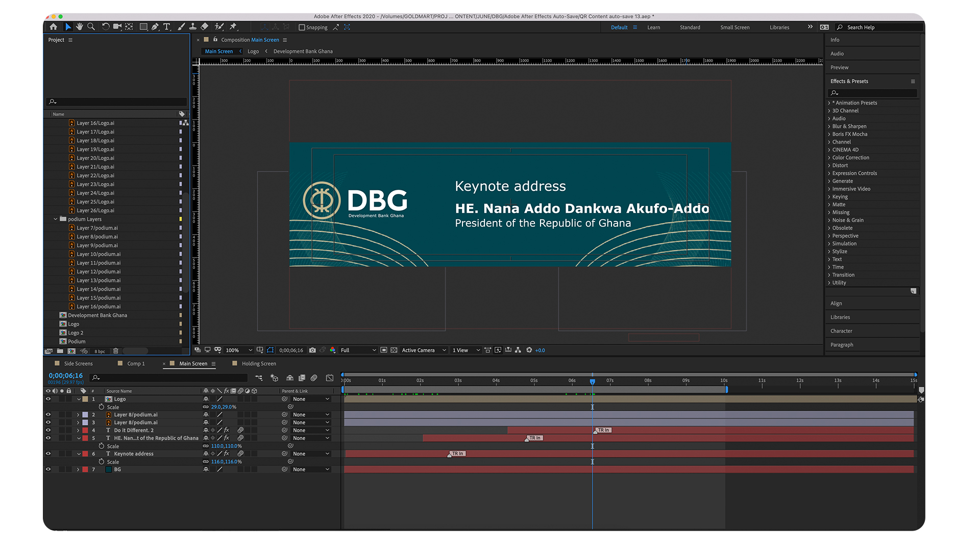Click the Logo breadcrumb in composition navigator
This screenshot has height=551, width=980.
253,52
